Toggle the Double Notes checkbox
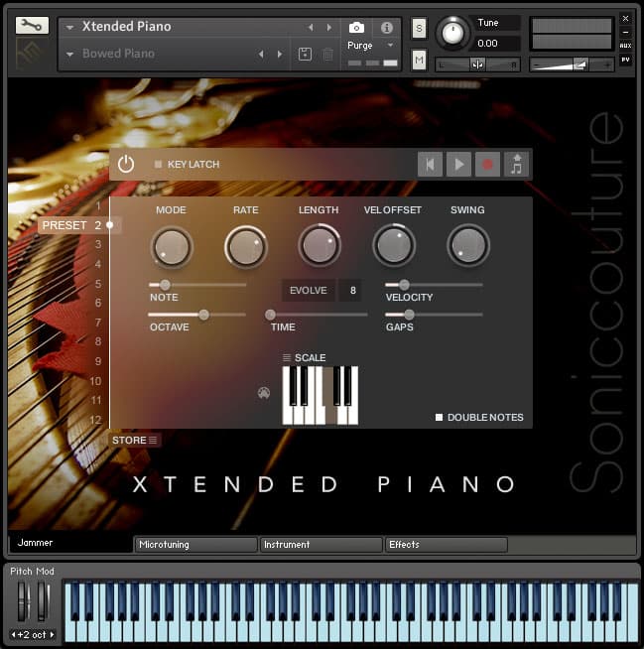The width and height of the screenshot is (644, 649). coord(440,418)
